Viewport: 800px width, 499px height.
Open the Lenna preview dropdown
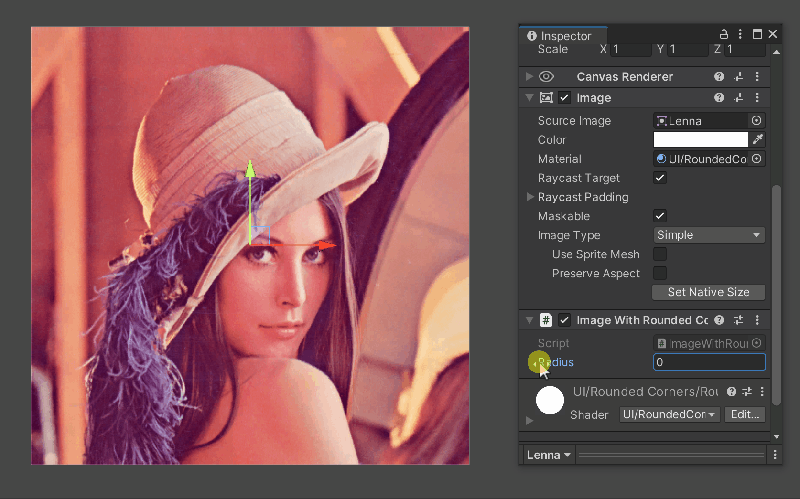548,455
